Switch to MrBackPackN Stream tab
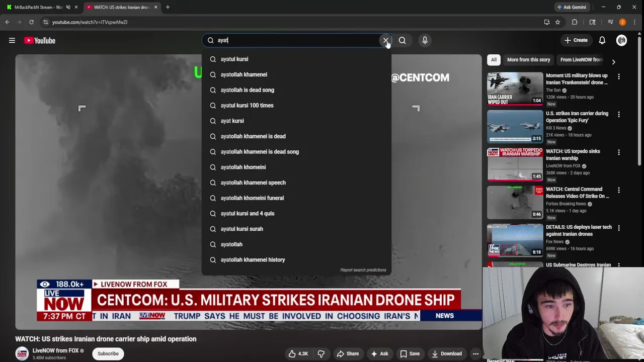Screen dimensions: 644x362 coord(38,7)
